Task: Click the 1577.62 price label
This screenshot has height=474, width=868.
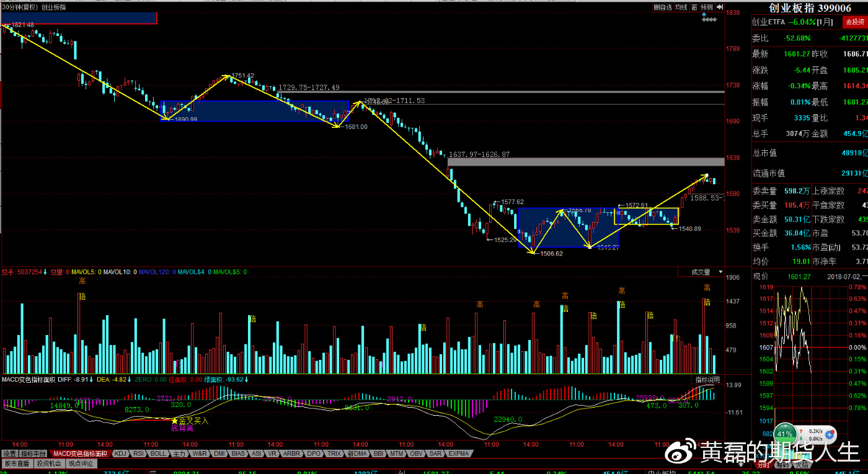Action: 512,202
